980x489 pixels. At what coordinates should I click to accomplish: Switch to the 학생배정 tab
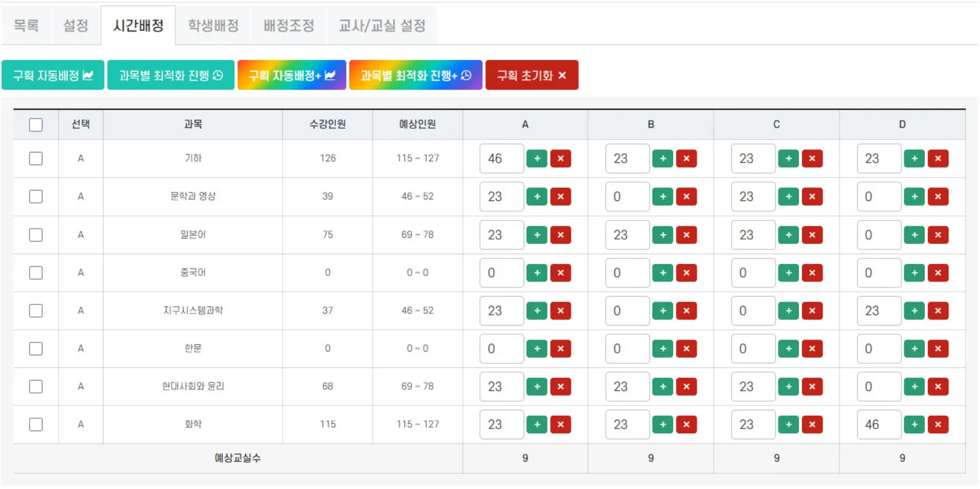tap(213, 26)
